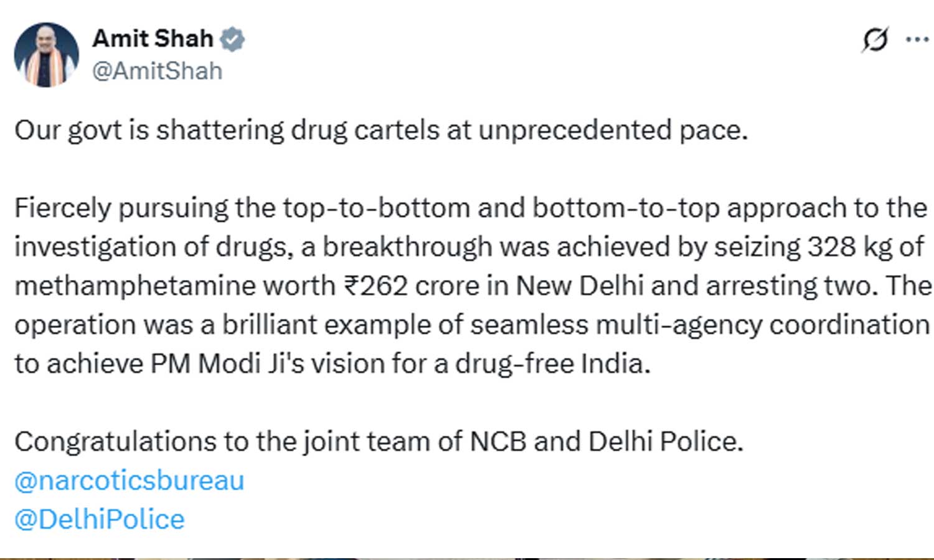Open the @DelhiPolice mention
Screen dimensions: 934x560
(x=100, y=520)
